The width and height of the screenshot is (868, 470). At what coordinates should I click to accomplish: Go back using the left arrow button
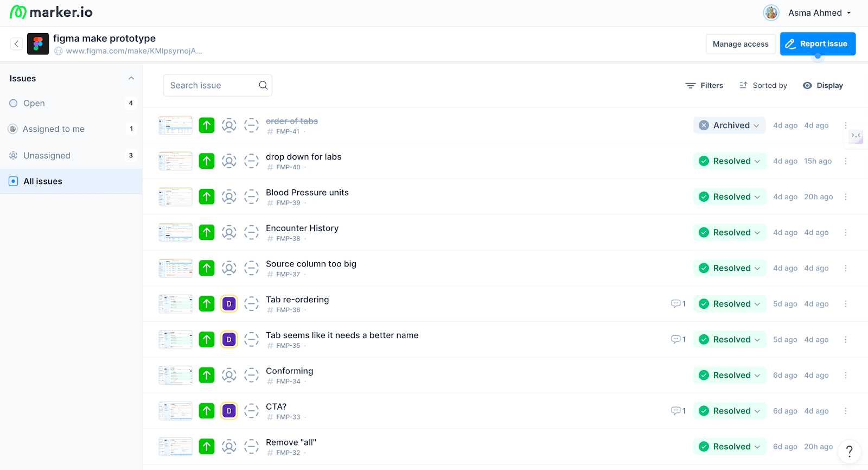tap(16, 44)
